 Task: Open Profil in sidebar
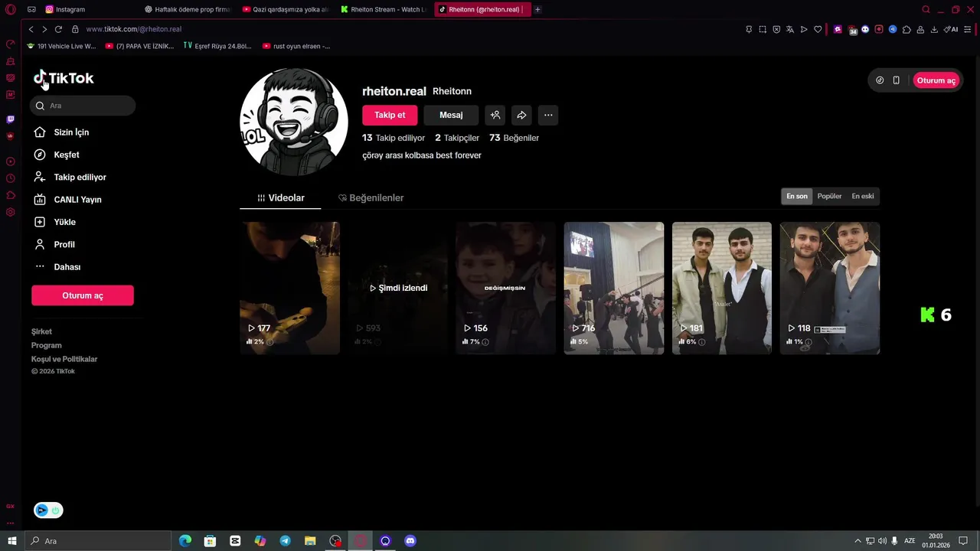pos(54,244)
